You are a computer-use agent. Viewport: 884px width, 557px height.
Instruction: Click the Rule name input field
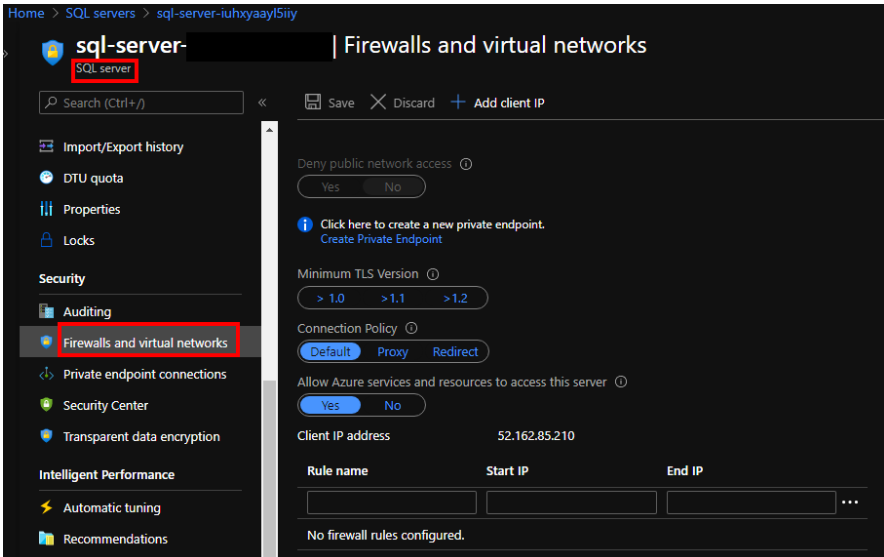click(391, 502)
